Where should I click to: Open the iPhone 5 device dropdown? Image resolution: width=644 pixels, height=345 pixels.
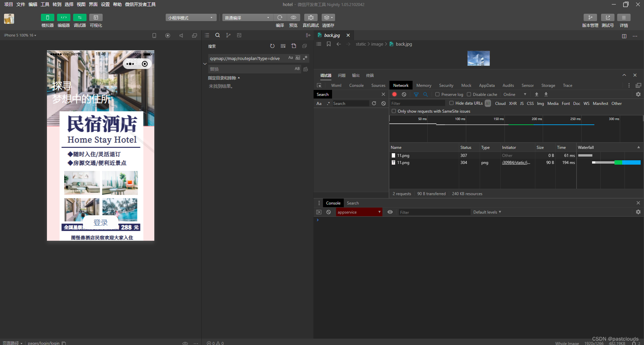20,35
